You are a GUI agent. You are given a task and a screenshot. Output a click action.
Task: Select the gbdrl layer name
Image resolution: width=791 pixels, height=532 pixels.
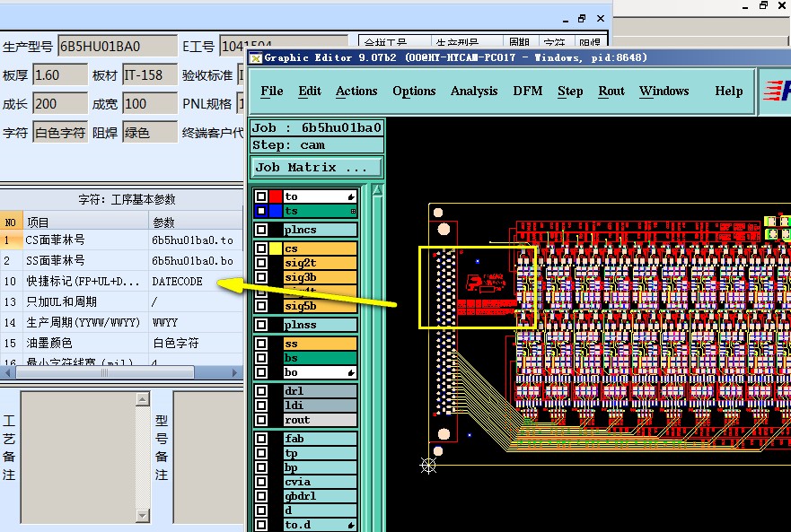click(x=321, y=496)
